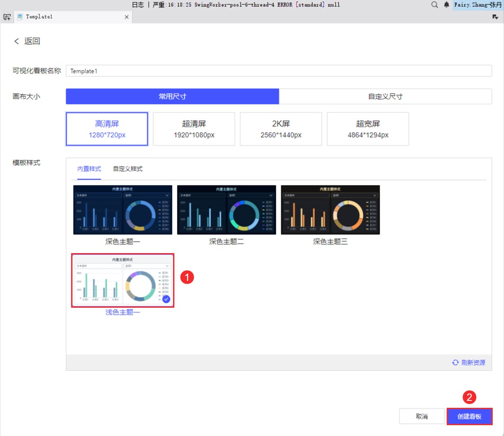Click the 可视化看板名称 input field
The width and height of the screenshot is (504, 436).
[279, 71]
